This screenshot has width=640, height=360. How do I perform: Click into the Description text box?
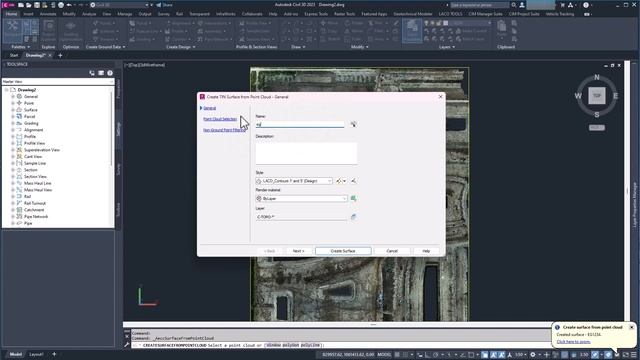(306, 153)
